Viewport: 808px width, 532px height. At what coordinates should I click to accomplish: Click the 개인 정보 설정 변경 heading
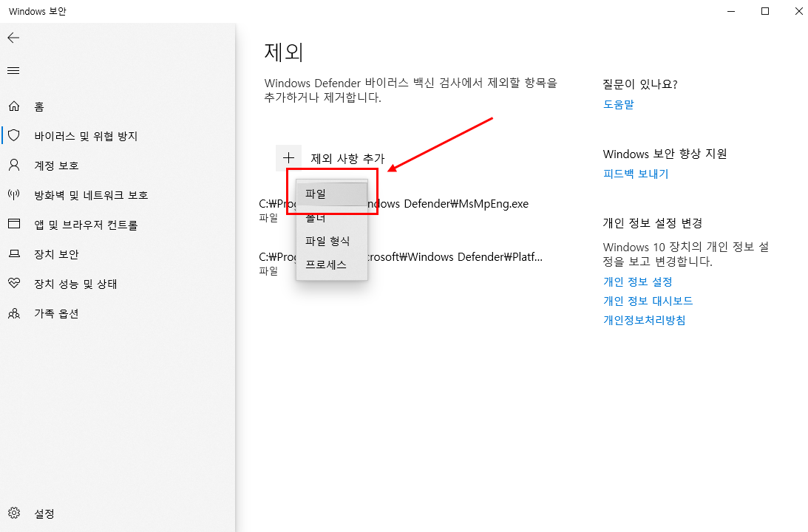(653, 223)
